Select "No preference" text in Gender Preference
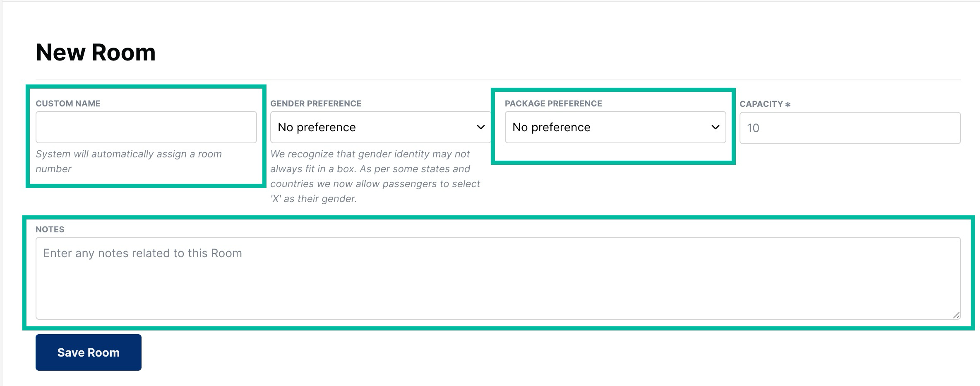The width and height of the screenshot is (980, 386). coord(317,127)
